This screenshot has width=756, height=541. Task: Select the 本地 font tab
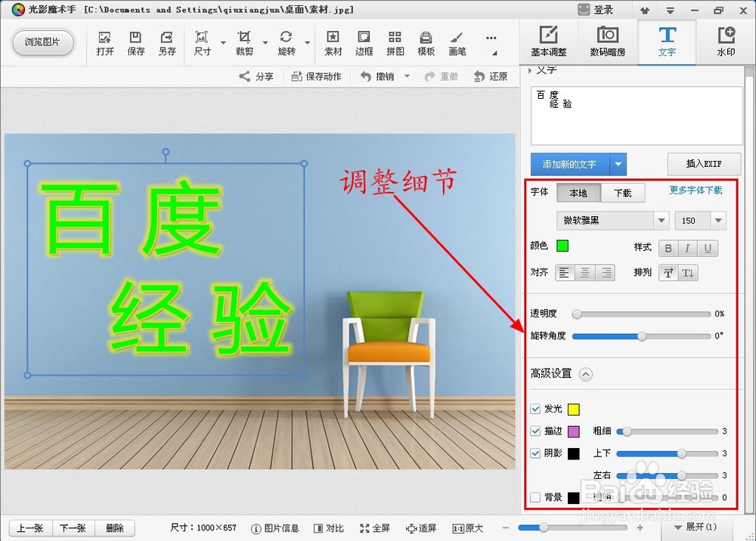(578, 193)
